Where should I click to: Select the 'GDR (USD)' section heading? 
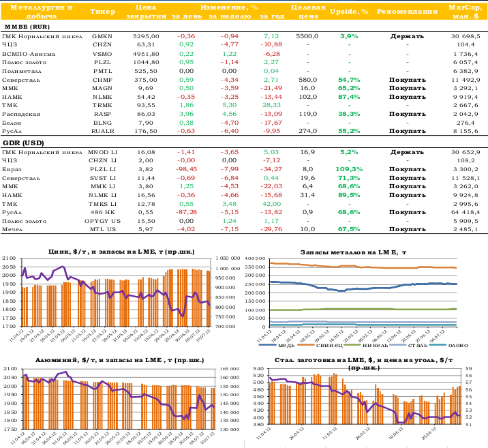(x=23, y=143)
